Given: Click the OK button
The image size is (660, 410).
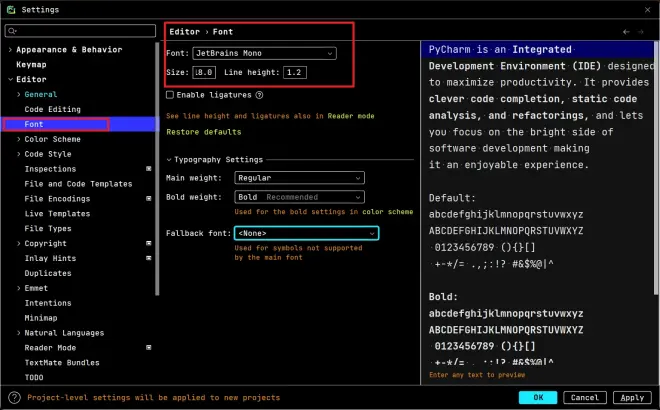Looking at the screenshot, I should pyautogui.click(x=538, y=397).
